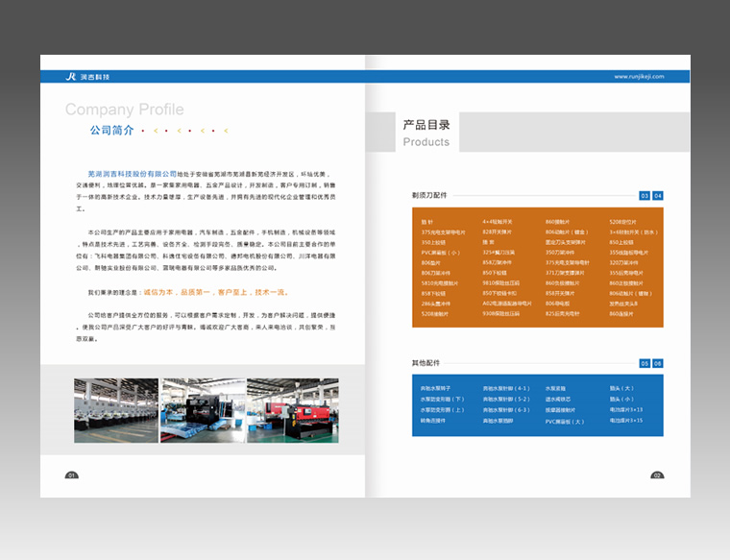This screenshot has width=730, height=560.
Task: Click the 04 page badge
Action: 658,196
